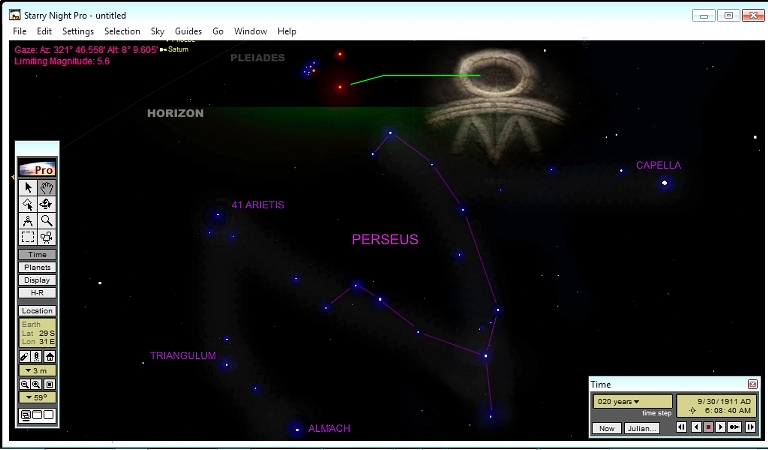
Task: Click the Now button
Action: pos(607,428)
